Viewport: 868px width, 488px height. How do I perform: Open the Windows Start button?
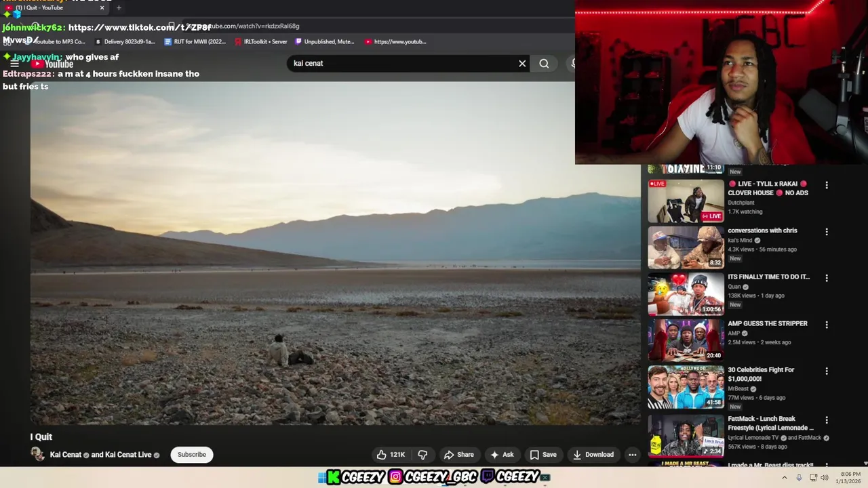(x=321, y=477)
